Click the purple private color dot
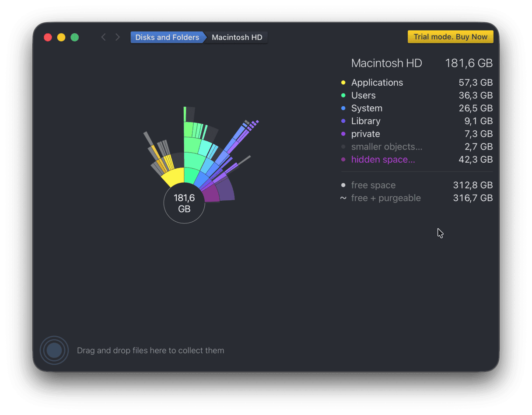 (343, 134)
